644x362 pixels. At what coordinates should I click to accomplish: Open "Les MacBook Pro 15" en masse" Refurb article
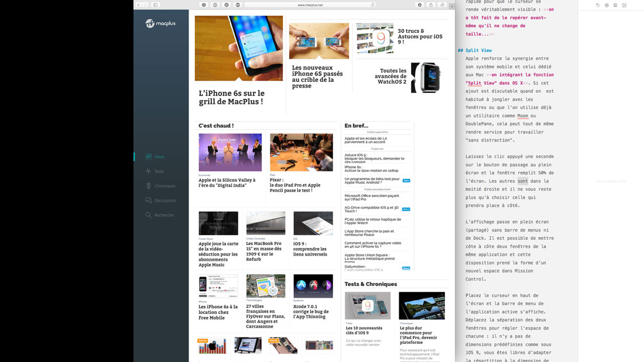[x=263, y=251]
